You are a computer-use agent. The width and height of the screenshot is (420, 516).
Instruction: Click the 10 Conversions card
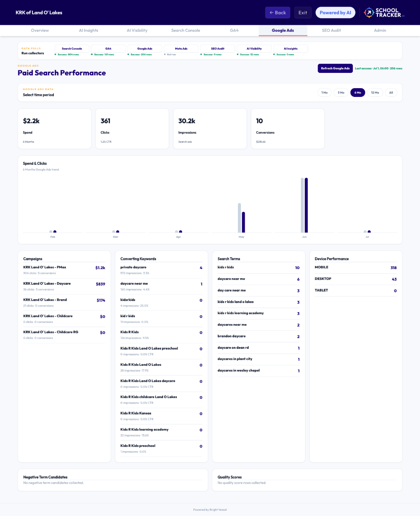[x=288, y=129]
